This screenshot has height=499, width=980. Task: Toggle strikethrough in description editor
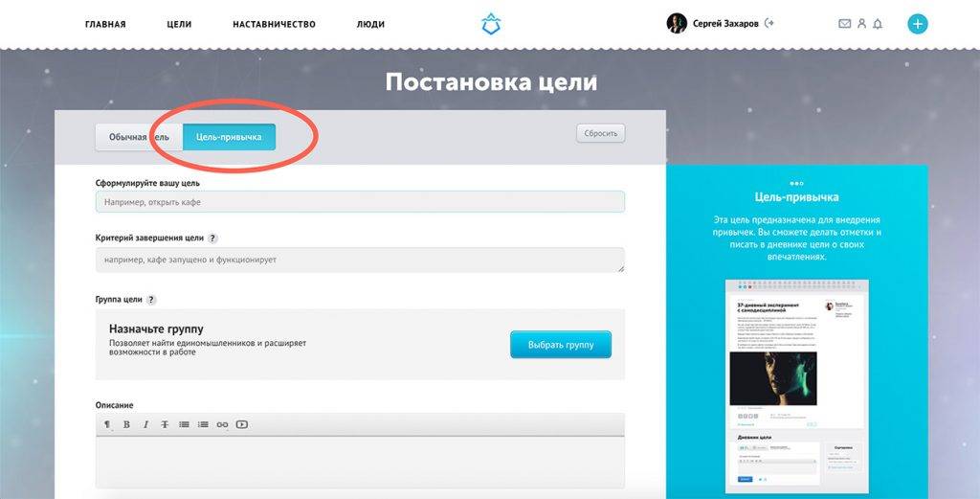pyautogui.click(x=165, y=424)
